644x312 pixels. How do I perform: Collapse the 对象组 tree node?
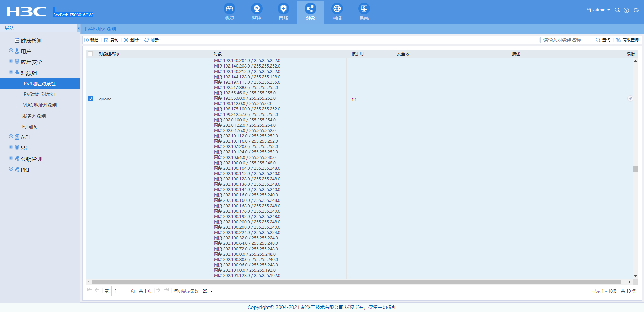coord(11,72)
